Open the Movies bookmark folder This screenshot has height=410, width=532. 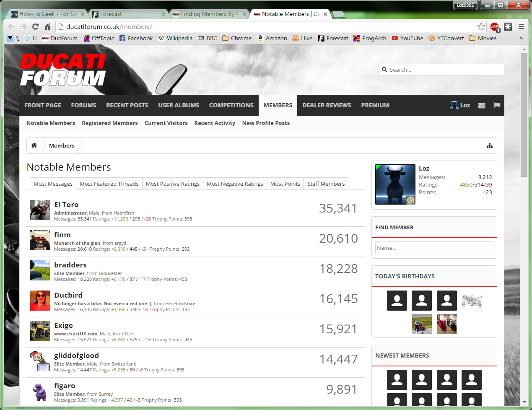(x=483, y=38)
